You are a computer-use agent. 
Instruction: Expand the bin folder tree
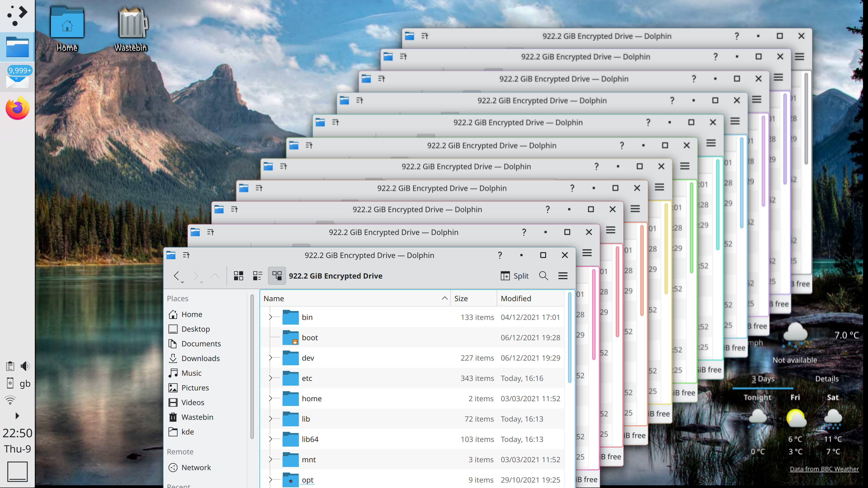tap(270, 317)
